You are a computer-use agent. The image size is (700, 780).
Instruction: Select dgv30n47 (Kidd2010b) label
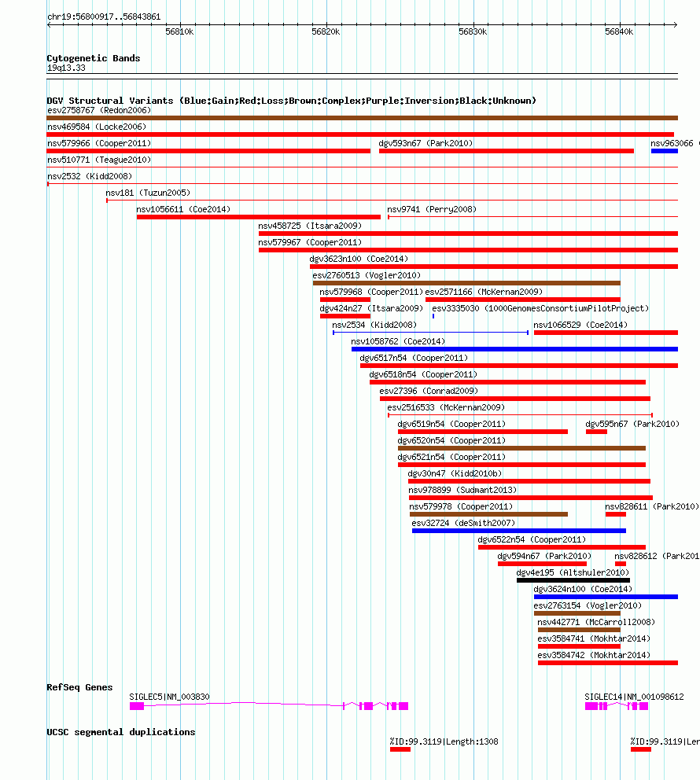coord(455,473)
